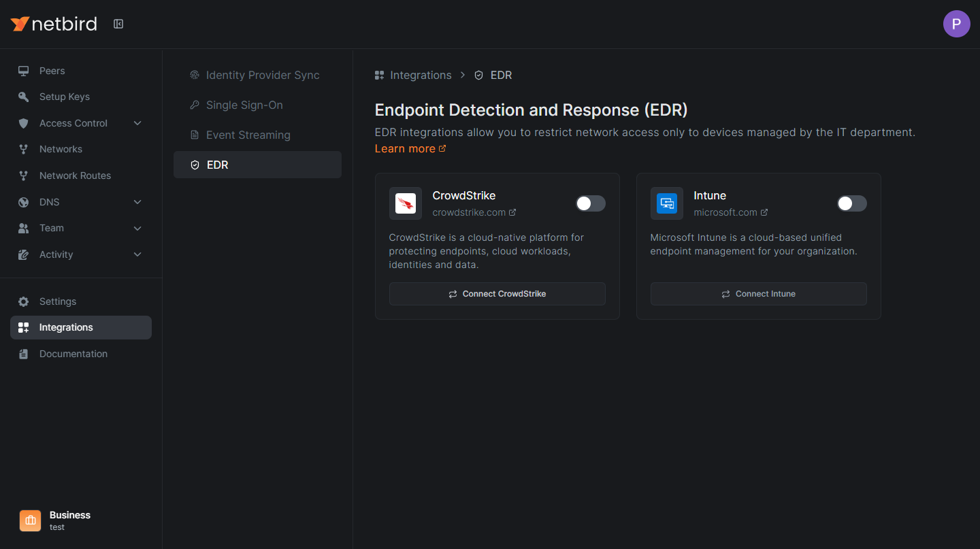
Task: Click the Settings gear icon
Action: pyautogui.click(x=24, y=301)
